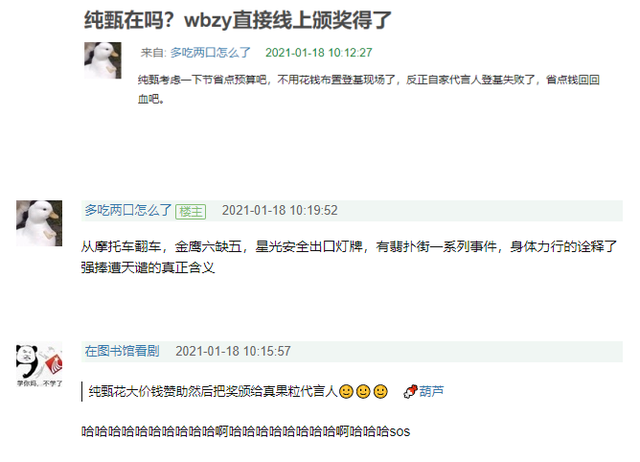Click the 楼主 reply about 从摩托车翻车

pyautogui.click(x=349, y=257)
